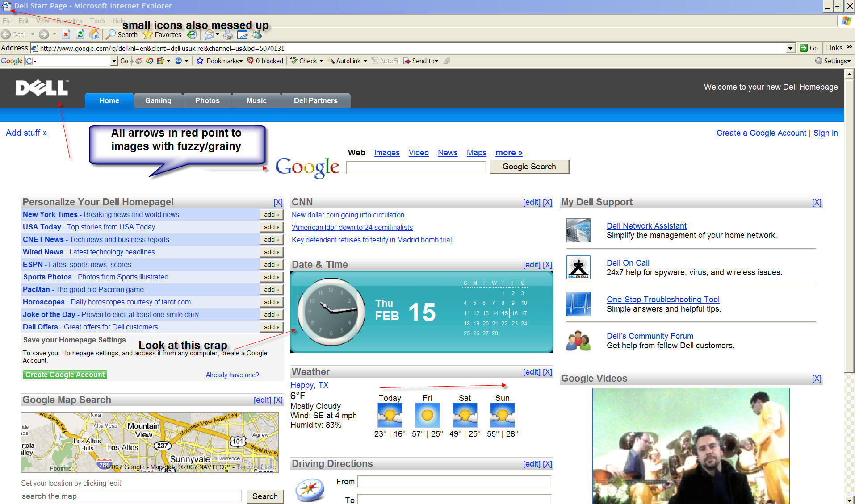Expand the Links toolbar chevron
The image size is (855, 504).
pos(849,47)
